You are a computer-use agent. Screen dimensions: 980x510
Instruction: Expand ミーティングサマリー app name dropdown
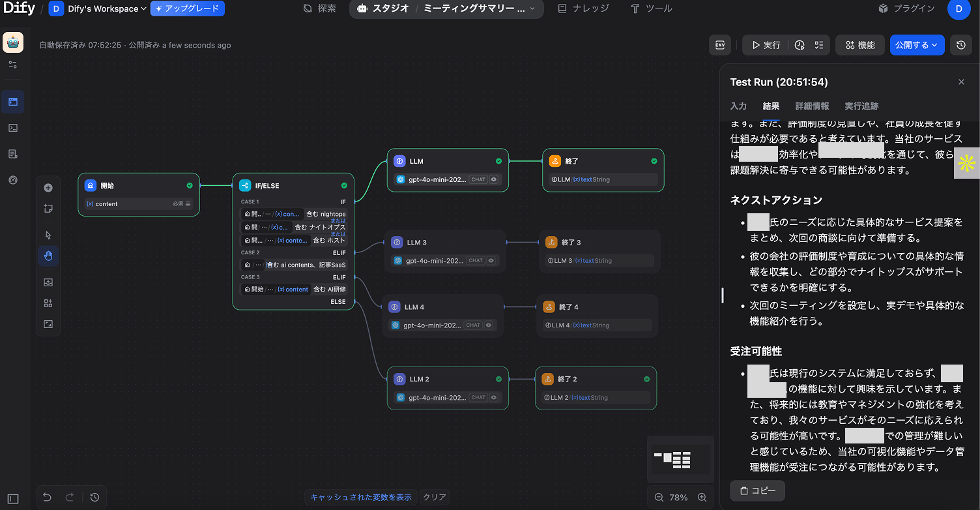[479, 8]
